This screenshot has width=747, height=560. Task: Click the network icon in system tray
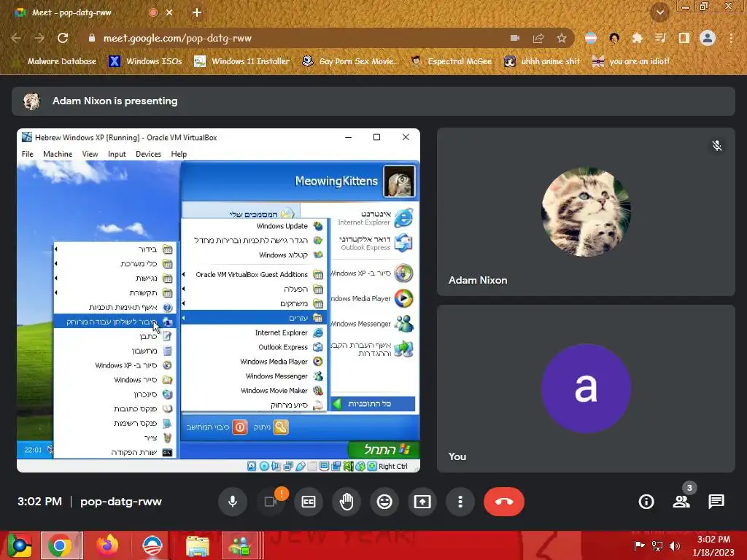[x=657, y=546]
